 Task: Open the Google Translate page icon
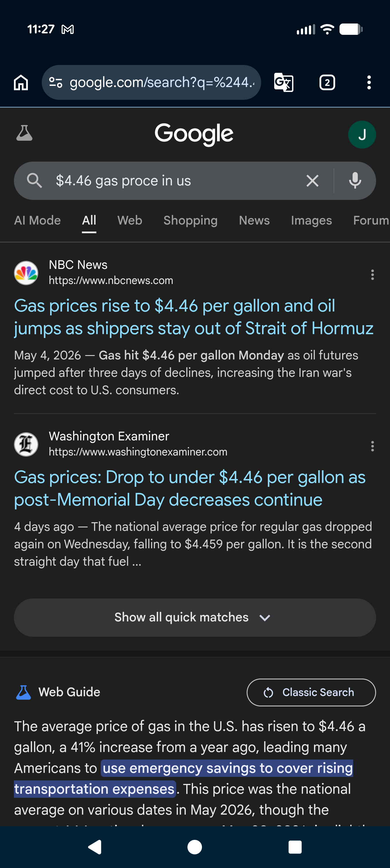[x=284, y=83]
